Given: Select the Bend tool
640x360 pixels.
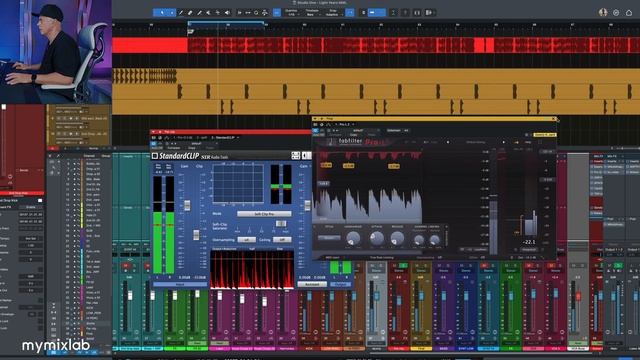Looking at the screenshot, I should coord(218,13).
